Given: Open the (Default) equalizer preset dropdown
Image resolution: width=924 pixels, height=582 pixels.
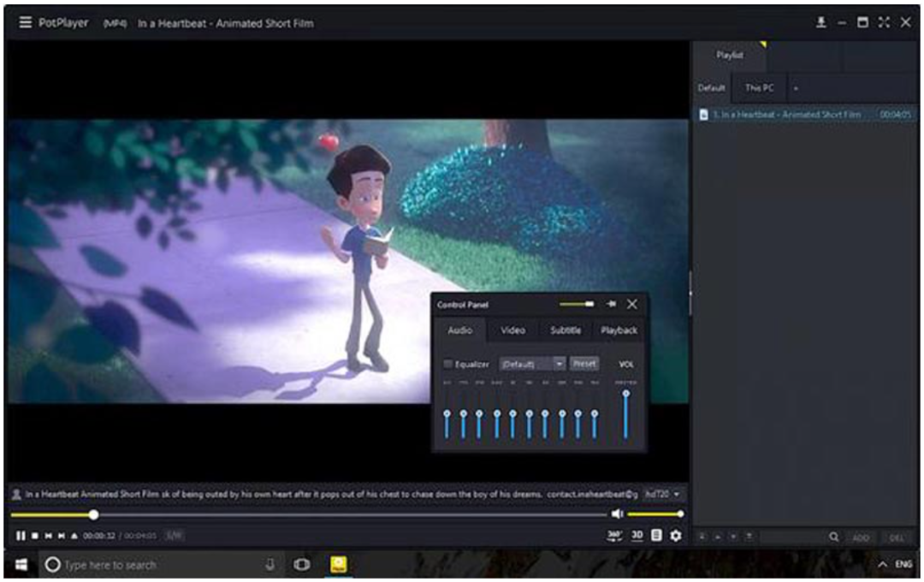Looking at the screenshot, I should pyautogui.click(x=532, y=364).
